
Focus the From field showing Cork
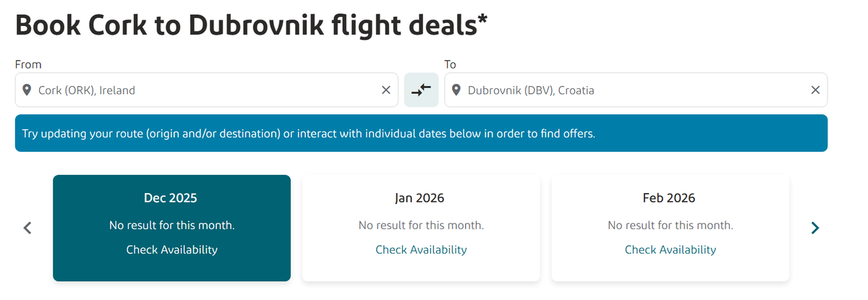[x=203, y=90]
